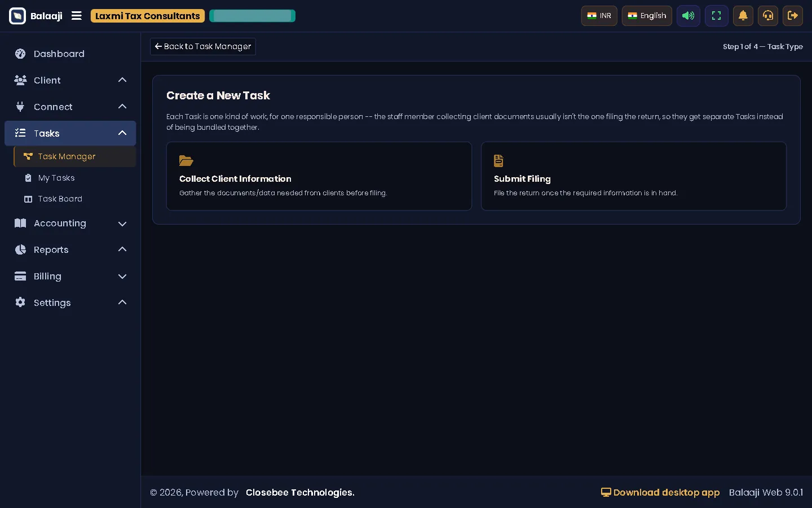Click the Dashboard gauge icon
Image resolution: width=812 pixels, height=508 pixels.
[x=20, y=54]
